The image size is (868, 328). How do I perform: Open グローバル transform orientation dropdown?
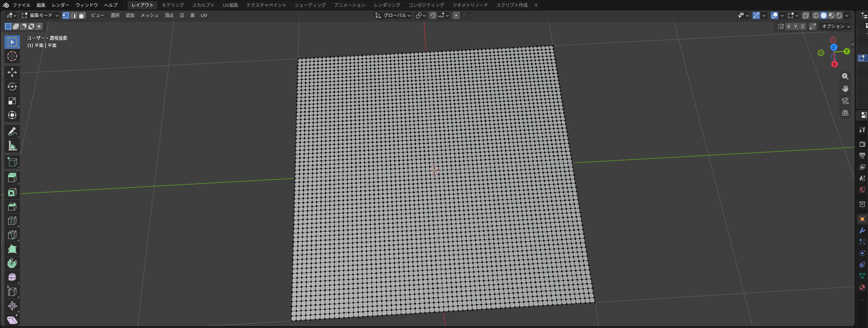click(393, 15)
